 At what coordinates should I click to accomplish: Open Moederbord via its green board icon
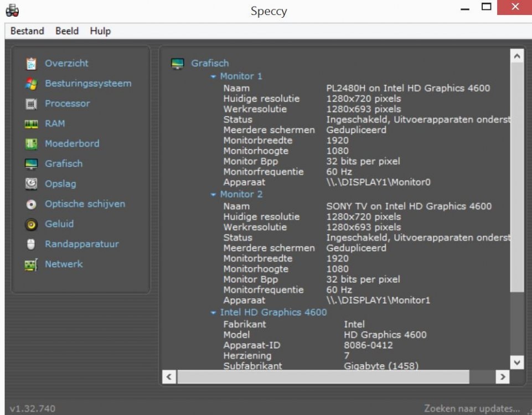point(32,144)
